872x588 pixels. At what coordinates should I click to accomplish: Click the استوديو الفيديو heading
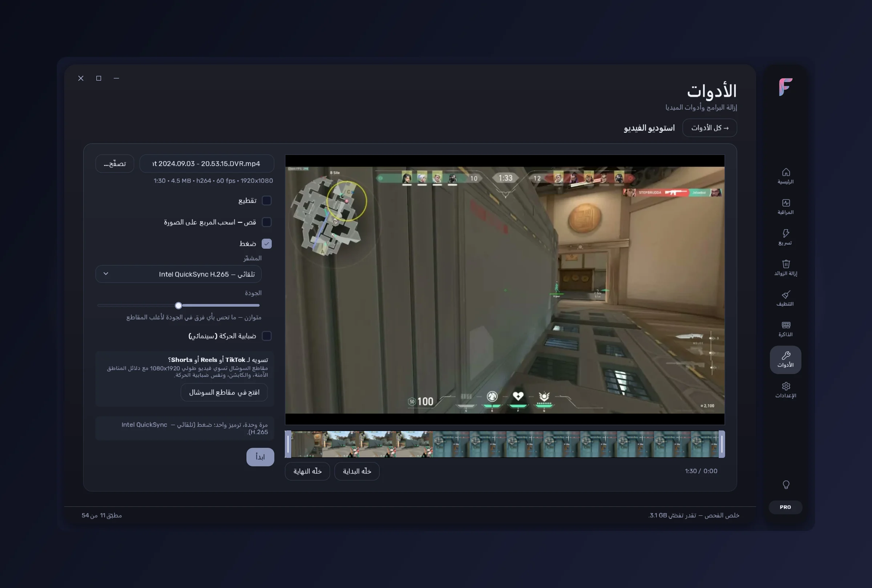pos(649,128)
